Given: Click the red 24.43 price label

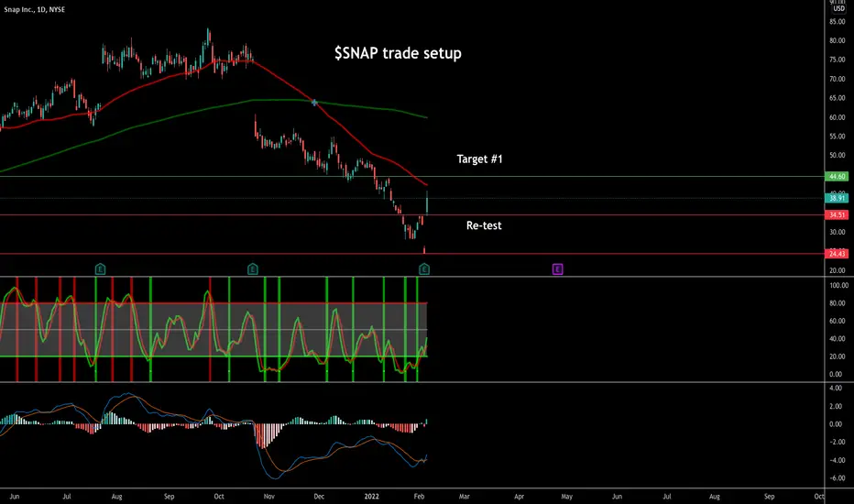Looking at the screenshot, I should click(x=838, y=254).
